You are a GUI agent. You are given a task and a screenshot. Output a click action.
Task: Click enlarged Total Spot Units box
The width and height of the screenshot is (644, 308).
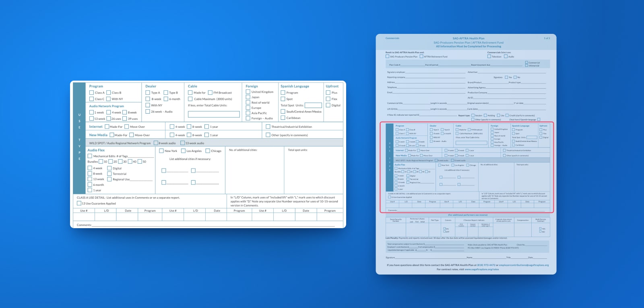click(313, 105)
